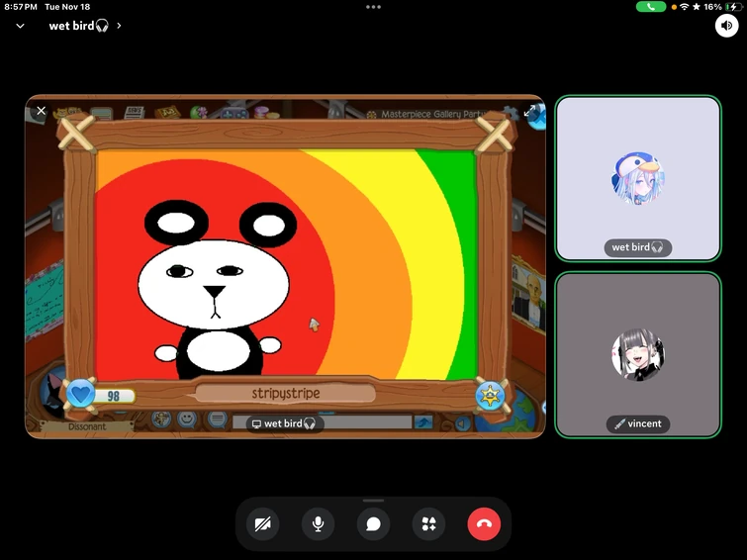Screen dimensions: 747x560
Task: Close the wet bird screen share stream
Action: (41, 111)
